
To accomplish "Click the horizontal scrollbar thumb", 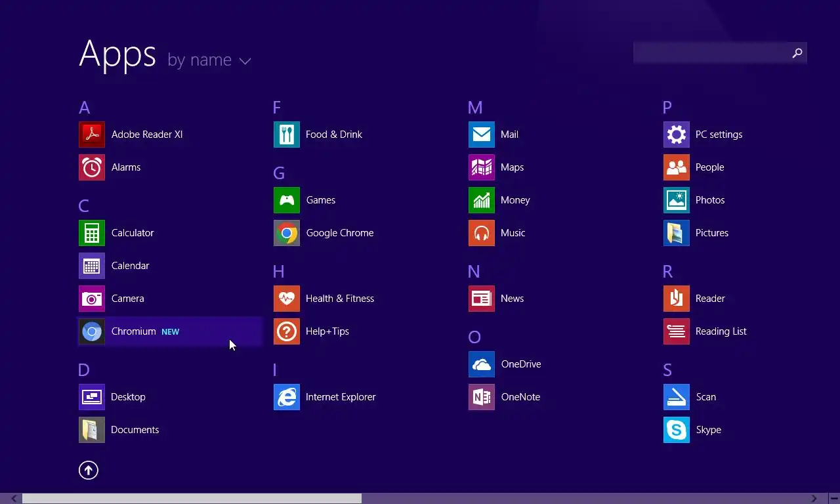I will [x=192, y=499].
